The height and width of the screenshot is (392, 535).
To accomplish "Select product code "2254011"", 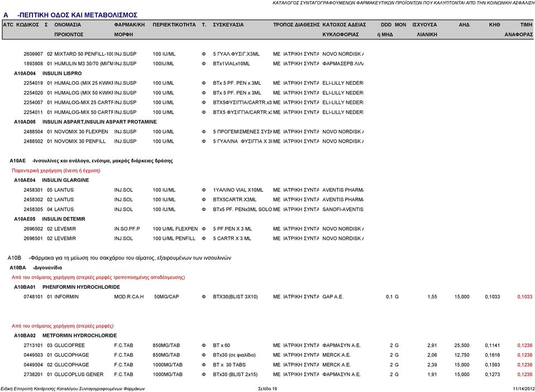I will [33, 112].
